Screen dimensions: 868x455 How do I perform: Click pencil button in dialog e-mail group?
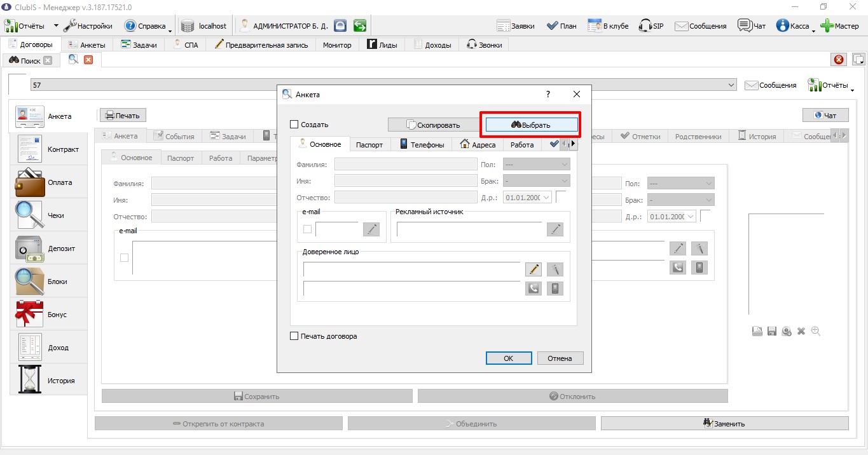[371, 229]
